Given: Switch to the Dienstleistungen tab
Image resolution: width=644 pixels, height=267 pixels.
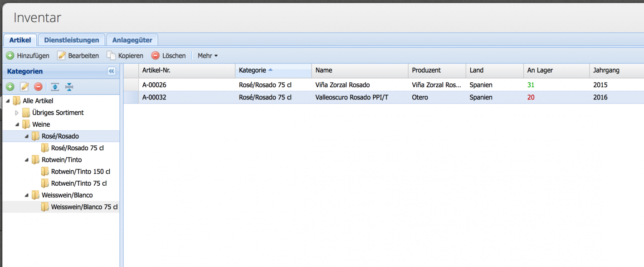Looking at the screenshot, I should point(71,40).
